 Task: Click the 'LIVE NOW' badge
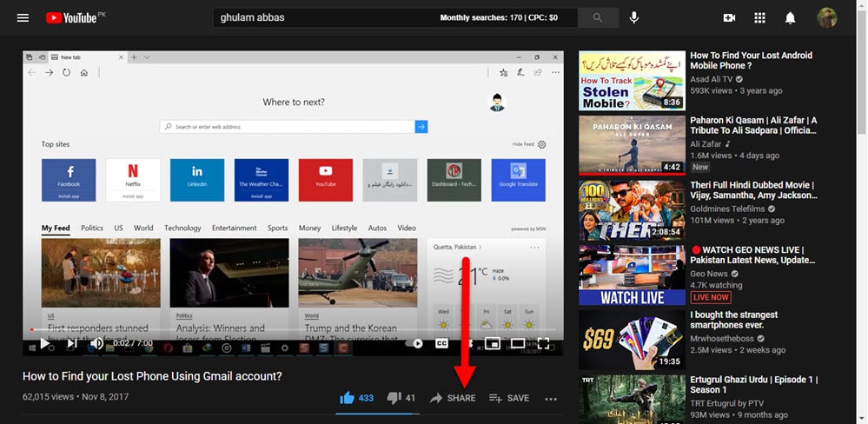pyautogui.click(x=710, y=297)
